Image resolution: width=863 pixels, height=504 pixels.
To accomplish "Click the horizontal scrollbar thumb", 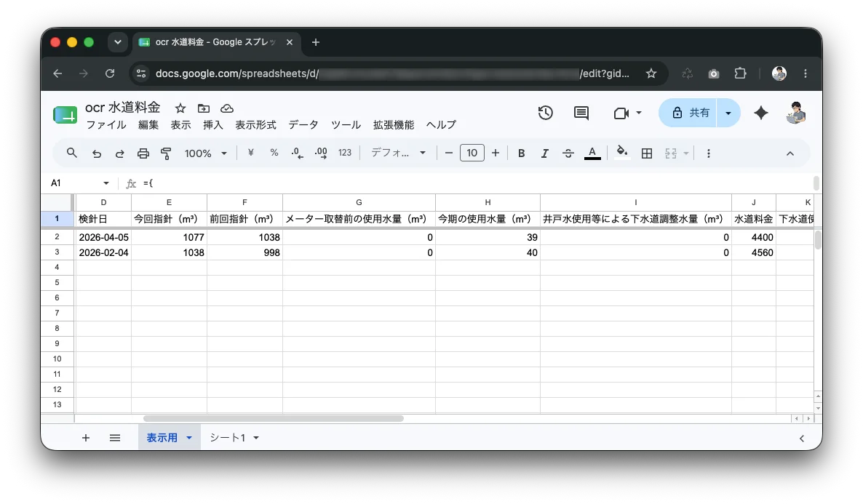I will click(x=274, y=419).
